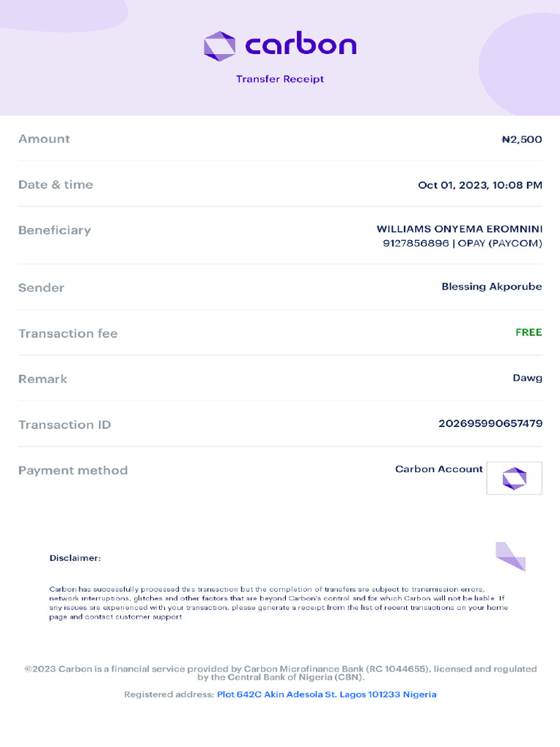Select the Transfer Receipt title

280,79
